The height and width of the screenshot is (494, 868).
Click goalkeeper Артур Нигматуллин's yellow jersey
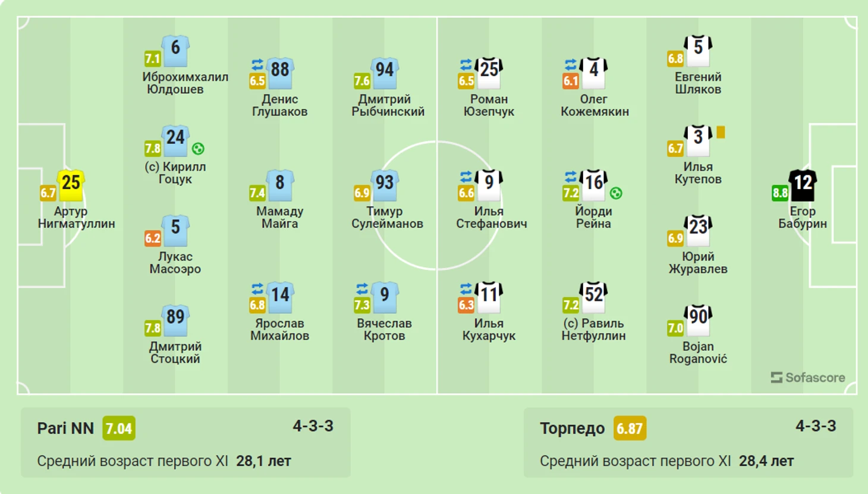[71, 184]
